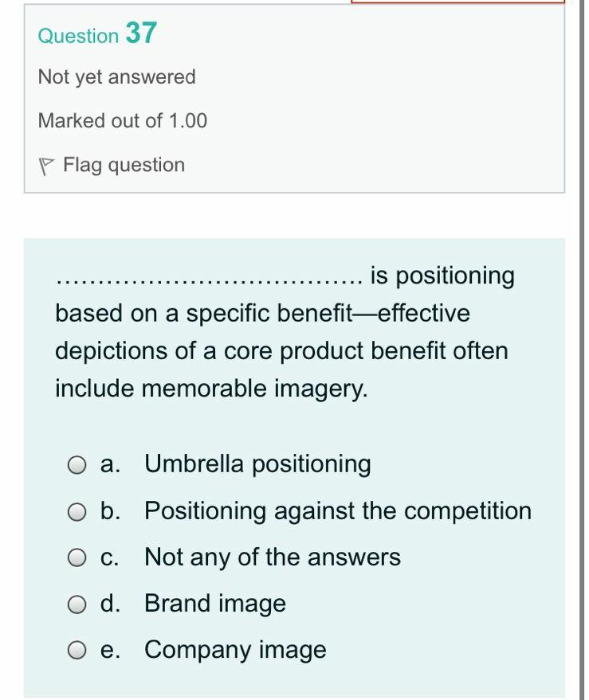This screenshot has width=589, height=700.
Task: Select radio button for option d
Action: pyautogui.click(x=77, y=603)
